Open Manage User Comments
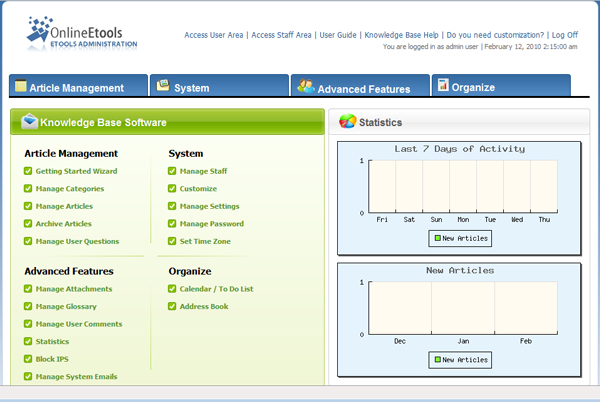This screenshot has width=600, height=402. pos(79,324)
